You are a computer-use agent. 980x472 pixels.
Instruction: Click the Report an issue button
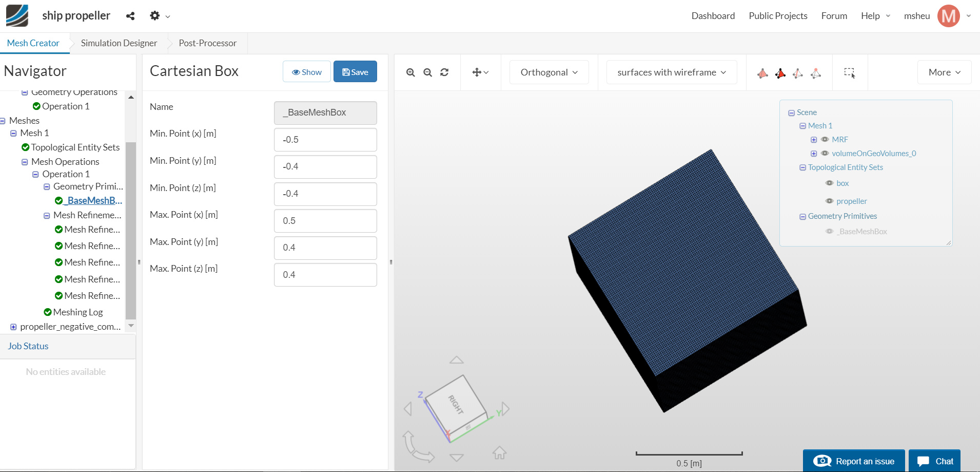(x=854, y=461)
